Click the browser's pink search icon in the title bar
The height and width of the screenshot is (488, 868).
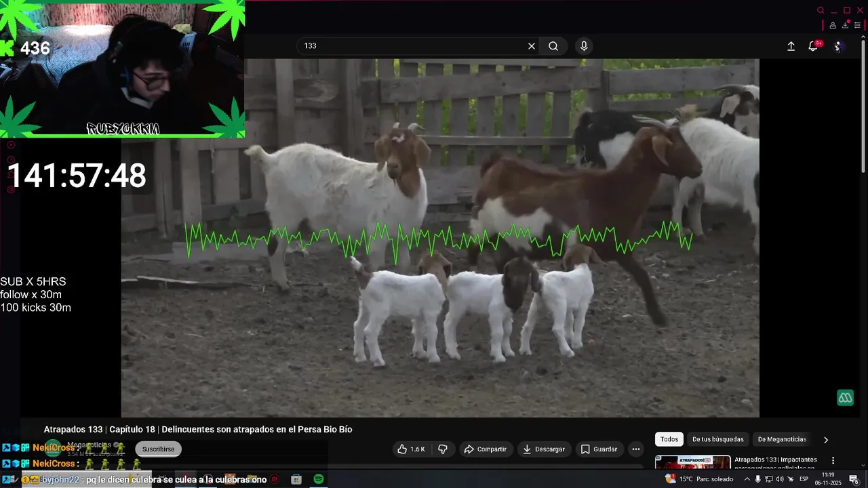click(x=821, y=10)
